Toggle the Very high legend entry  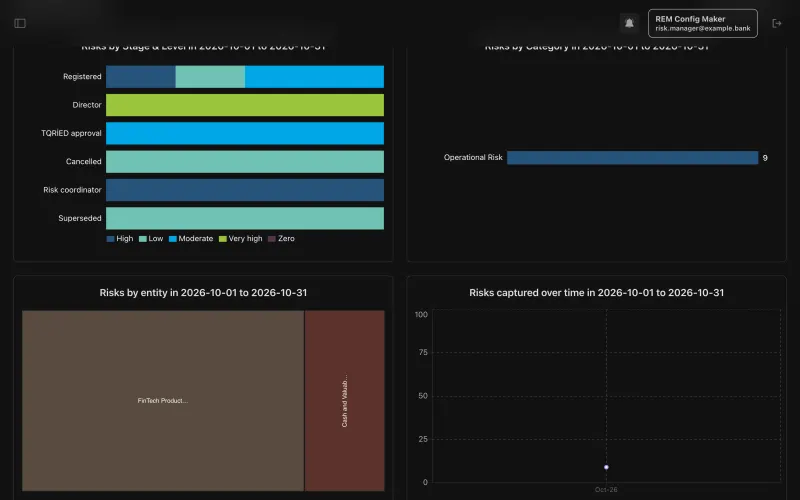240,239
